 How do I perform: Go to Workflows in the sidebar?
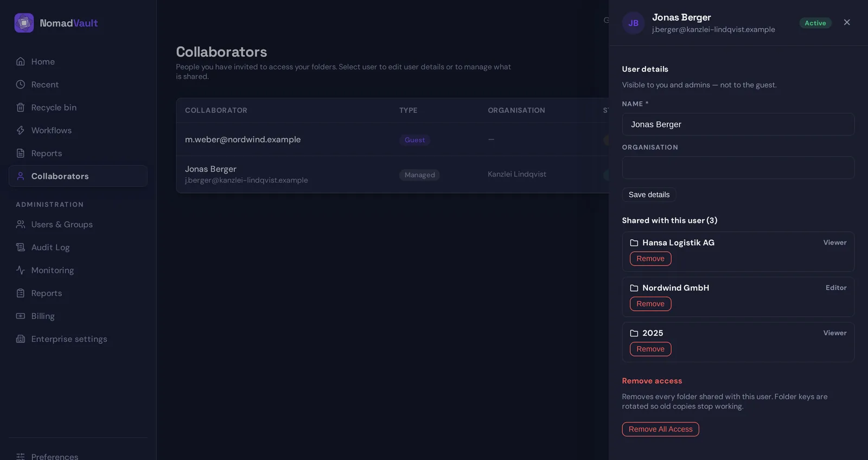click(x=78, y=130)
